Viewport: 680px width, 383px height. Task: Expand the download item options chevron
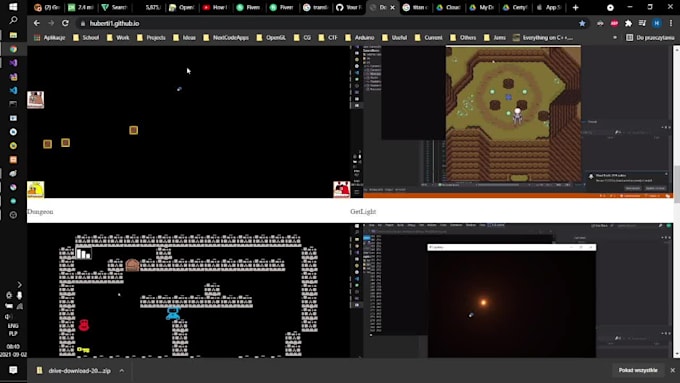pyautogui.click(x=122, y=371)
